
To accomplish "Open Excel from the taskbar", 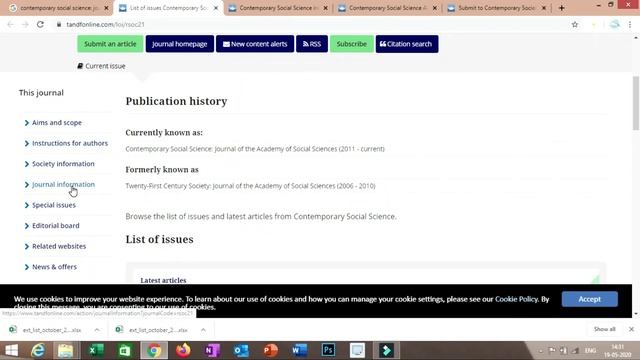I will [96, 350].
